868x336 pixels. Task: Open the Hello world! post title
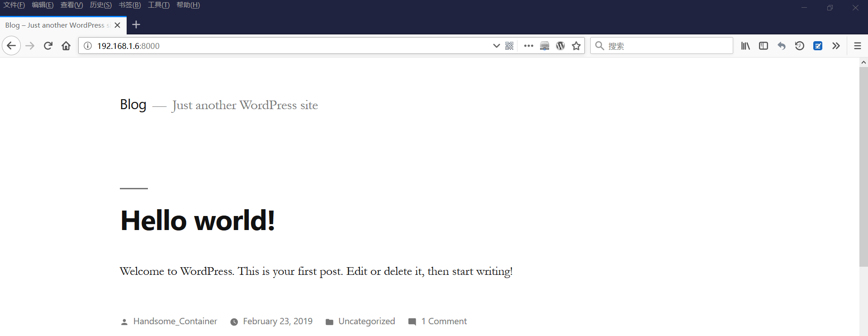pos(198,221)
